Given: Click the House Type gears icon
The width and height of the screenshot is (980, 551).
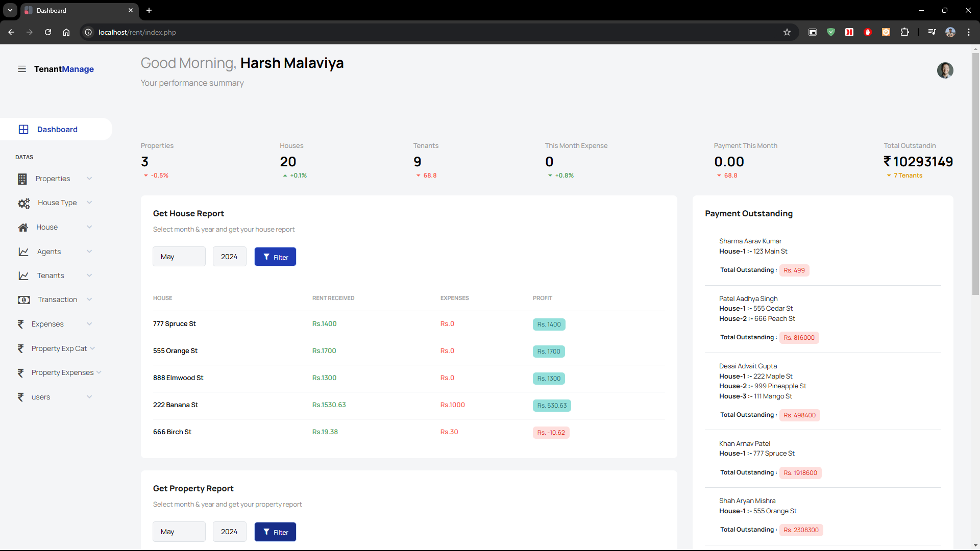Looking at the screenshot, I should (x=24, y=203).
